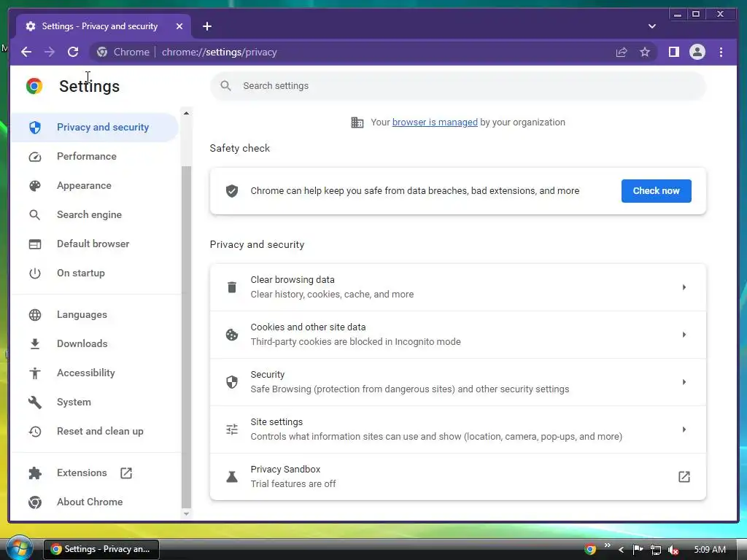747x560 pixels.
Task: Bookmark this page with the star icon
Action: pyautogui.click(x=645, y=52)
